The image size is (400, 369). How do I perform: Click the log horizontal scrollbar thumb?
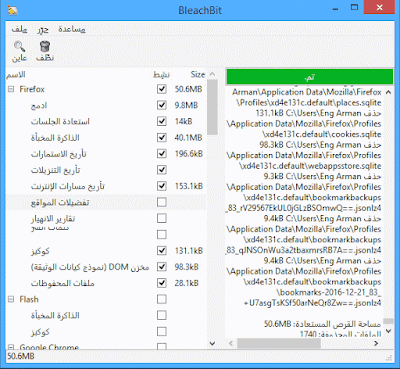pyautogui.click(x=279, y=343)
